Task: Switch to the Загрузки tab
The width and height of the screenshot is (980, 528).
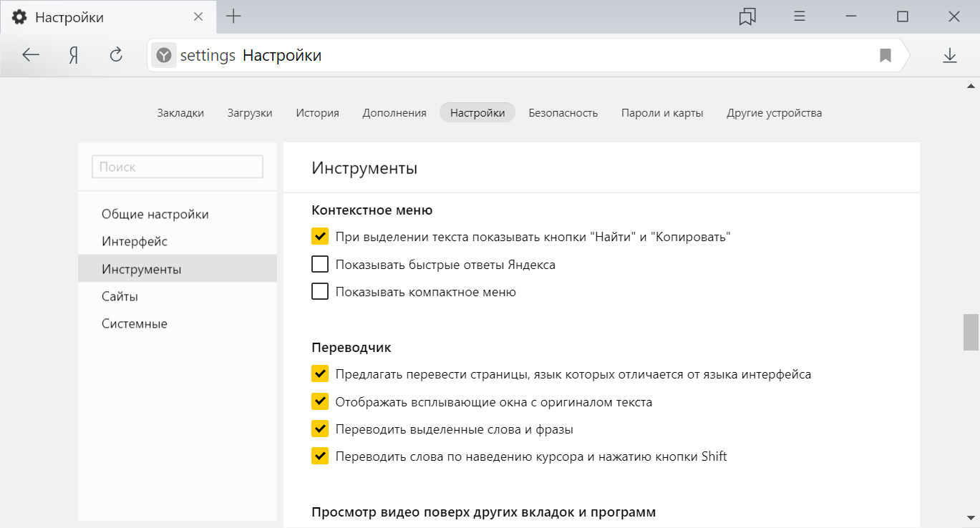Action: [x=250, y=112]
